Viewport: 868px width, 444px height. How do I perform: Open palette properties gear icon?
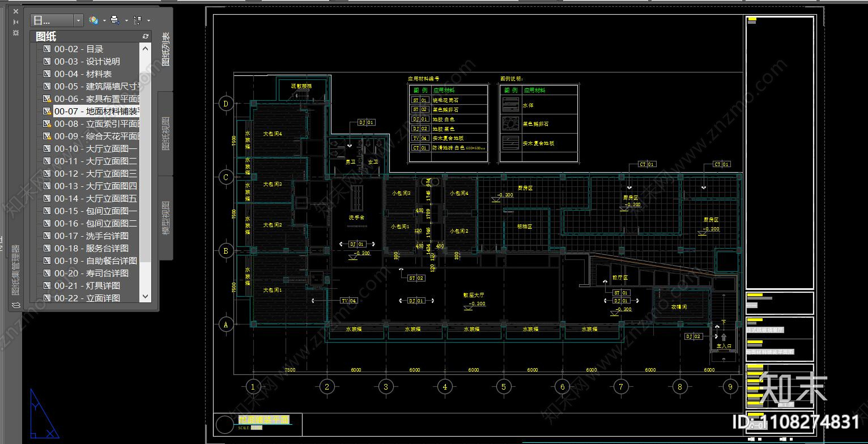[16, 33]
